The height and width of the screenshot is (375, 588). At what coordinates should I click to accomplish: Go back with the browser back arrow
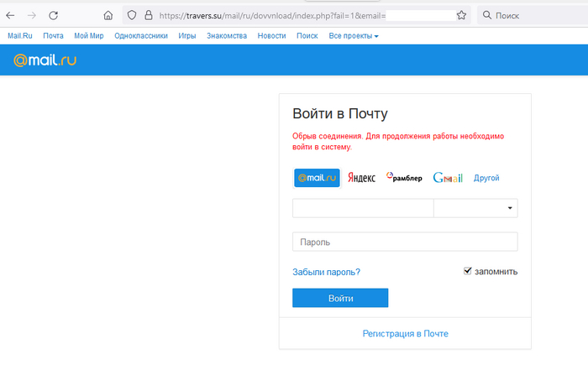pos(10,15)
